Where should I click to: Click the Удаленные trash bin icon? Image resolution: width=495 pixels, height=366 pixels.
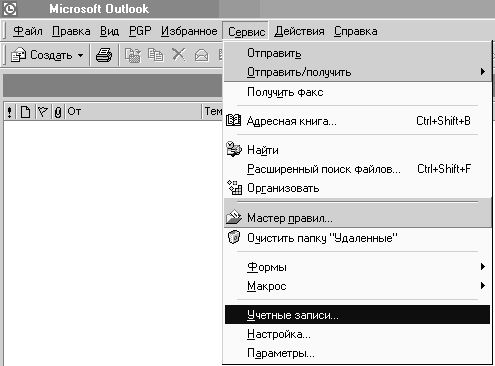coord(234,237)
